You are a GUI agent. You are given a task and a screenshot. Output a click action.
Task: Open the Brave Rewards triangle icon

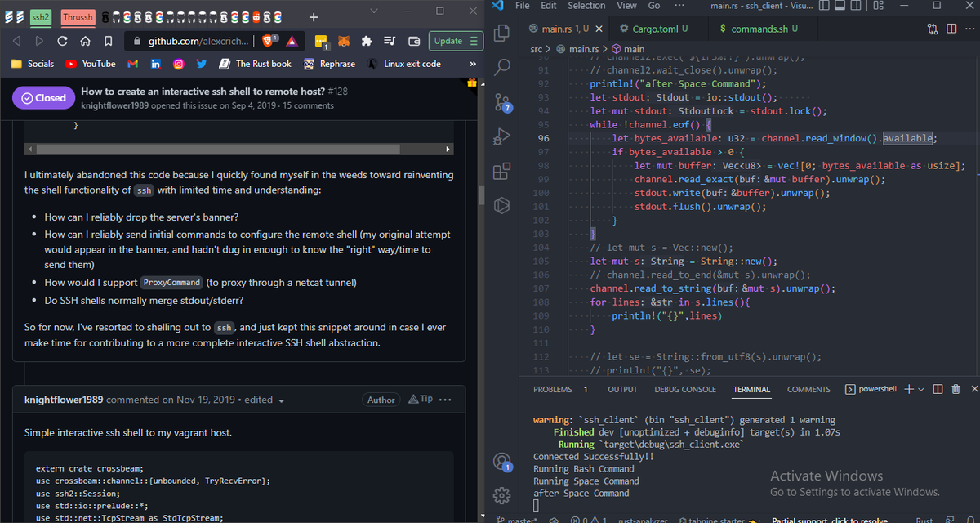point(292,41)
